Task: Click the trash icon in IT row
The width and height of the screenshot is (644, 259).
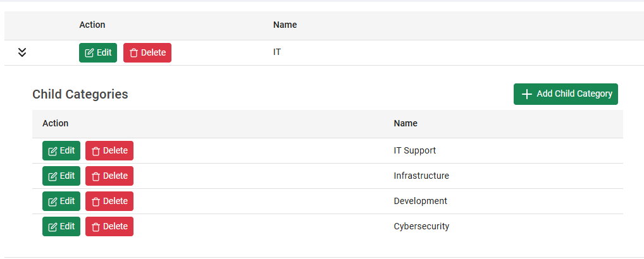Action: click(x=133, y=53)
